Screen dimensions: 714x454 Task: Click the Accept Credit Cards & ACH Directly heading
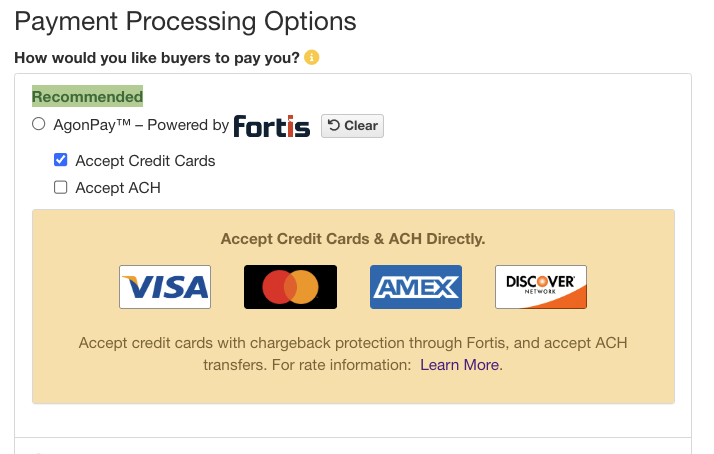click(353, 239)
